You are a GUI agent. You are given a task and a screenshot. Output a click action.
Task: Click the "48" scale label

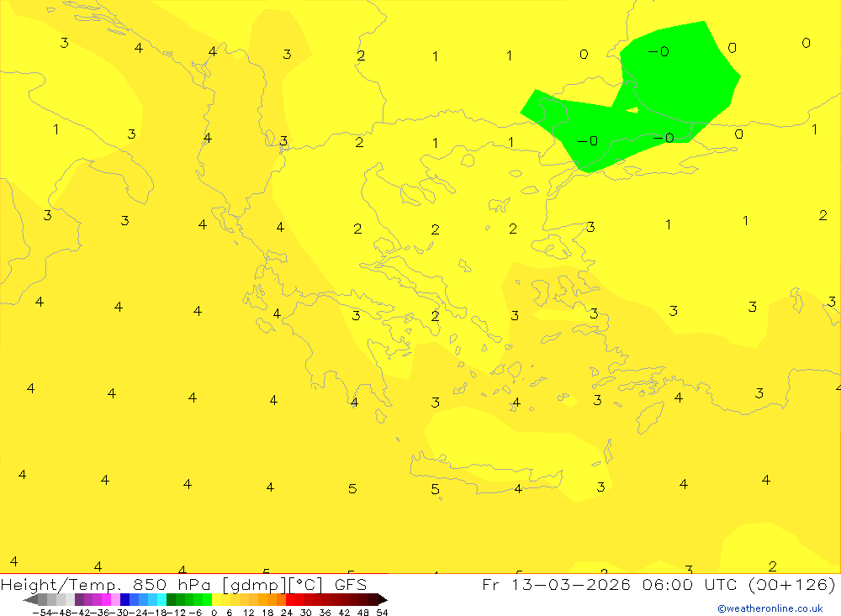tap(363, 613)
